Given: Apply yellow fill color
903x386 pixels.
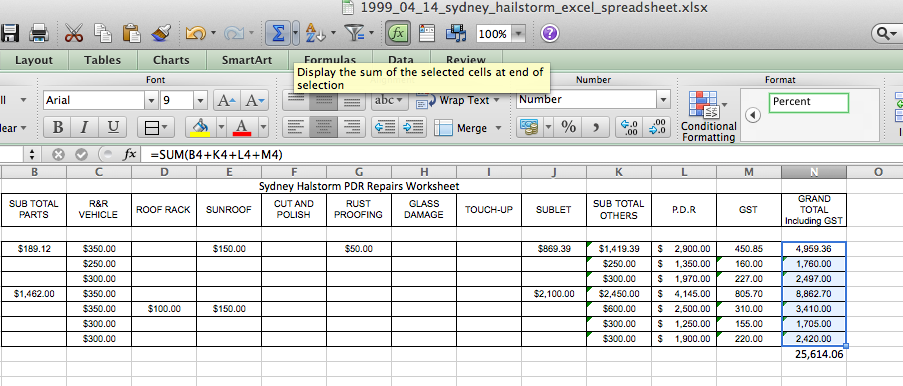Looking at the screenshot, I should [x=200, y=127].
